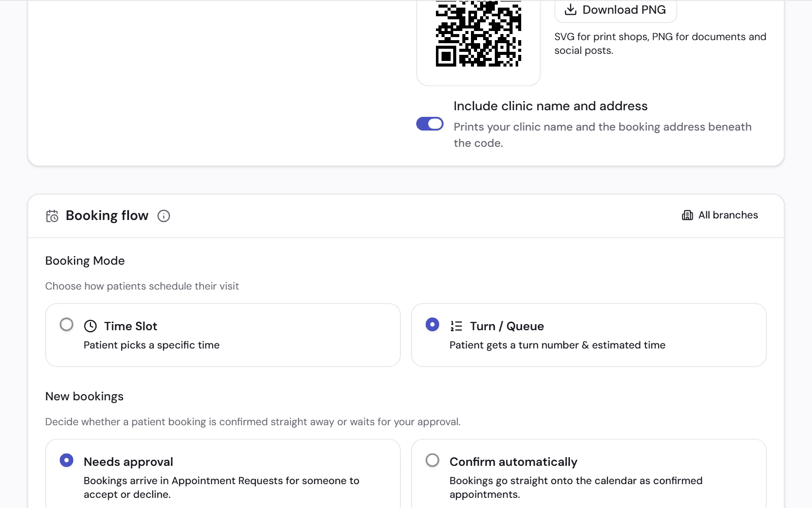The image size is (812, 508).
Task: Open the All branches selector
Action: point(720,215)
